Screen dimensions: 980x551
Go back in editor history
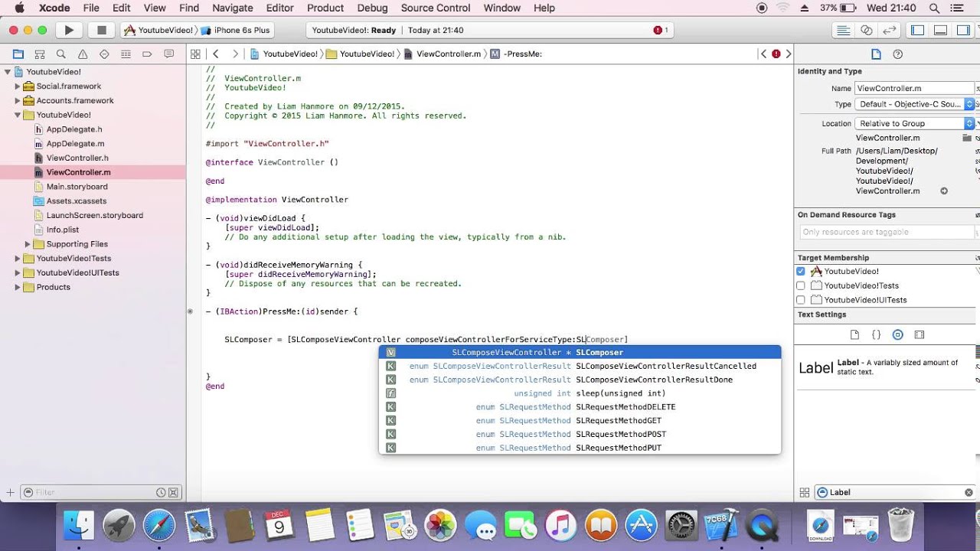[216, 54]
